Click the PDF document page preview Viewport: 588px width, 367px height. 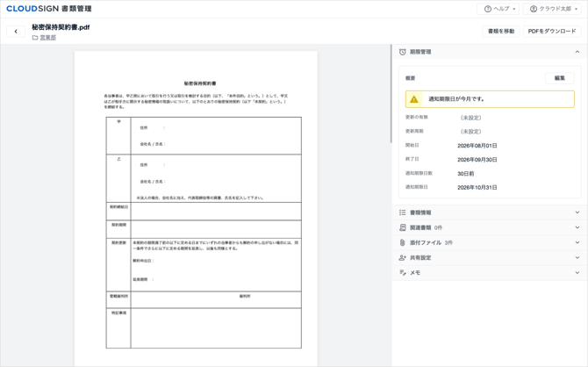[196, 209]
